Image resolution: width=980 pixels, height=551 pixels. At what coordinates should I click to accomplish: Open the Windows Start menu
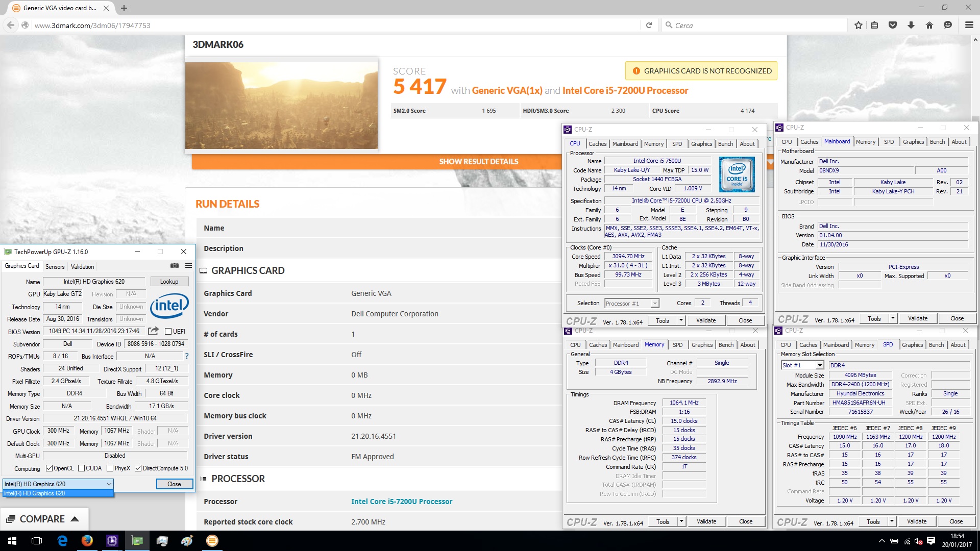point(12,541)
